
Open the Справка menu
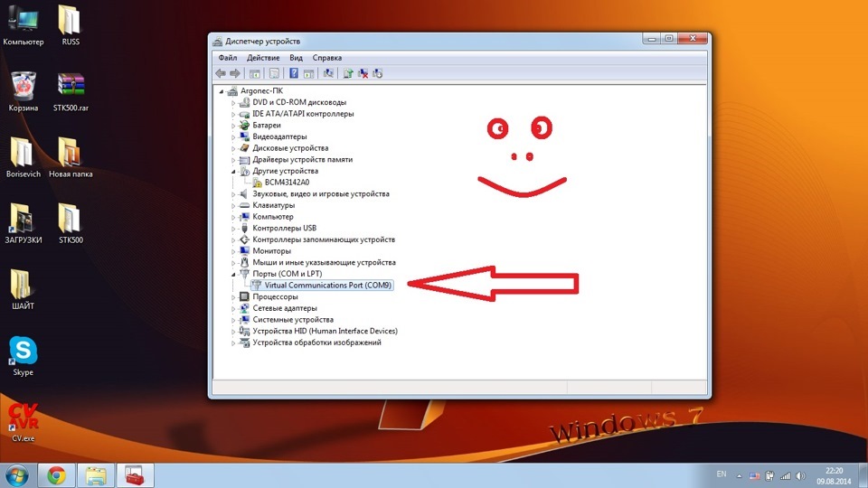coord(327,58)
